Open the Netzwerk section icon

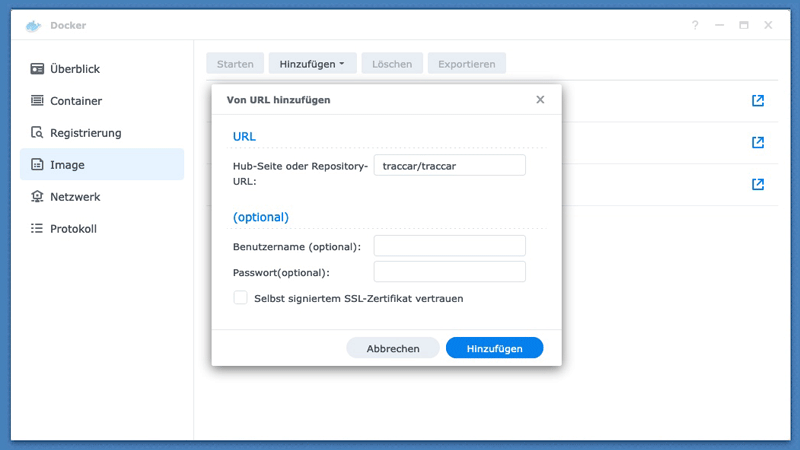37,197
